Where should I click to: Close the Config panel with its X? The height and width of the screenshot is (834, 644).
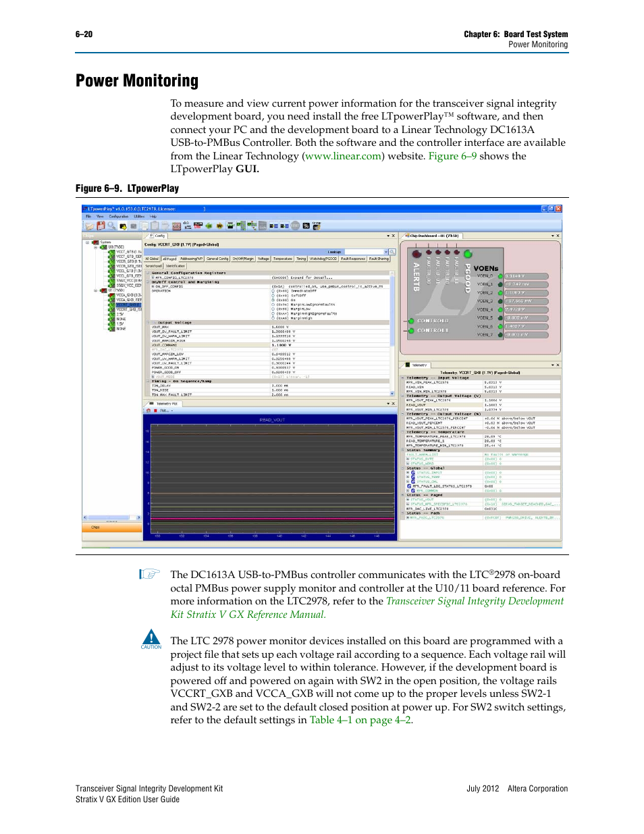click(x=393, y=236)
